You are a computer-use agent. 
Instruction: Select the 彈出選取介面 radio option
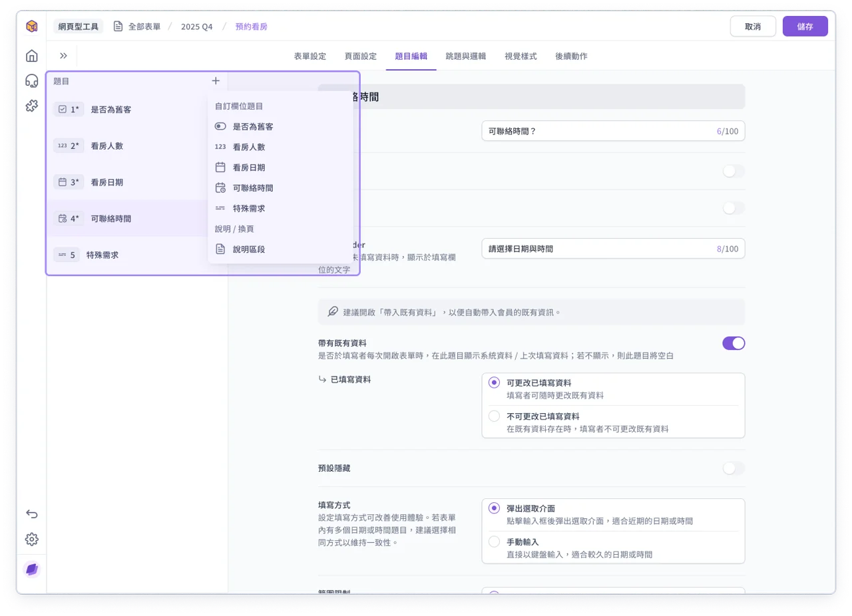(x=494, y=508)
